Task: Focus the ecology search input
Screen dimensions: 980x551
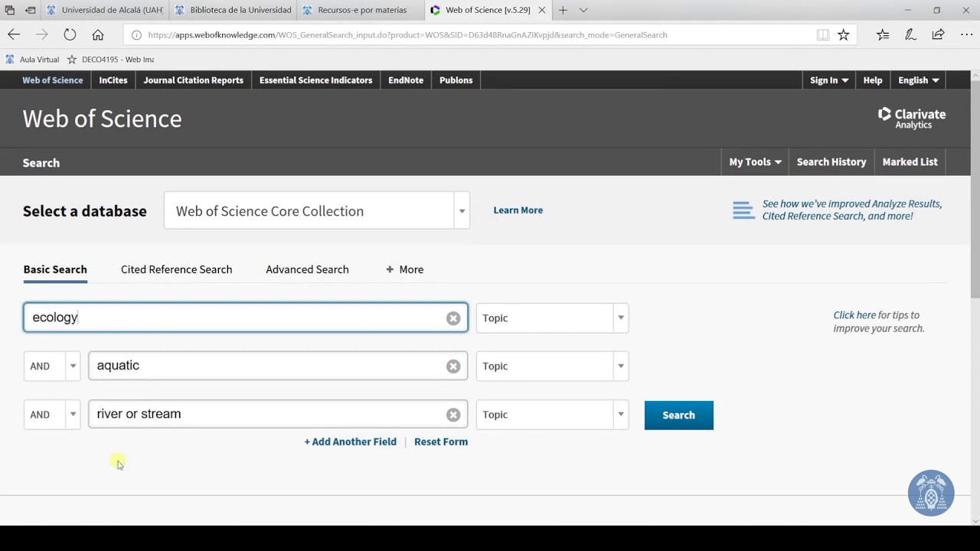Action: tap(245, 318)
